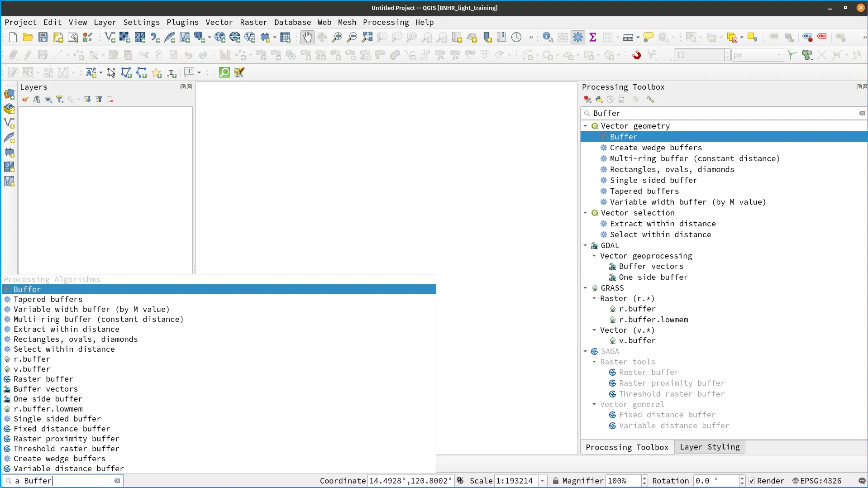Add a PostGIS layer
Image resolution: width=868 pixels, height=488 pixels.
(x=200, y=37)
